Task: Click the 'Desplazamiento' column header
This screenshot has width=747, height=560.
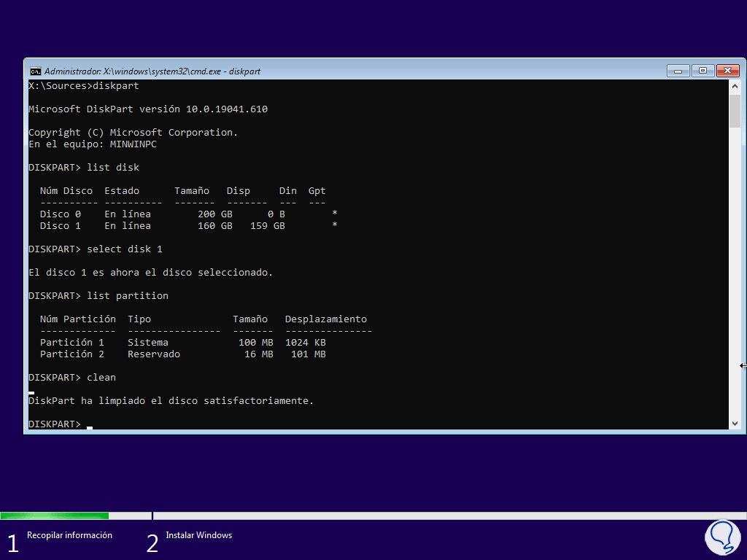Action: click(326, 319)
